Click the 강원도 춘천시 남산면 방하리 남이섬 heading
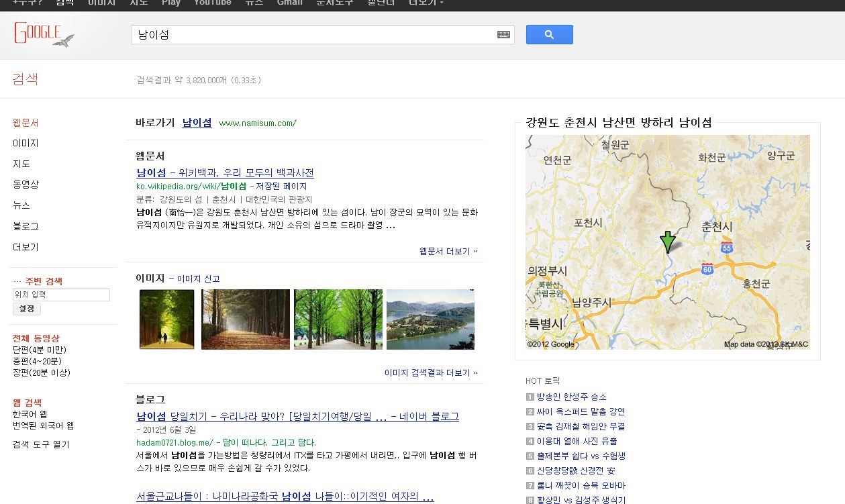 tap(619, 123)
